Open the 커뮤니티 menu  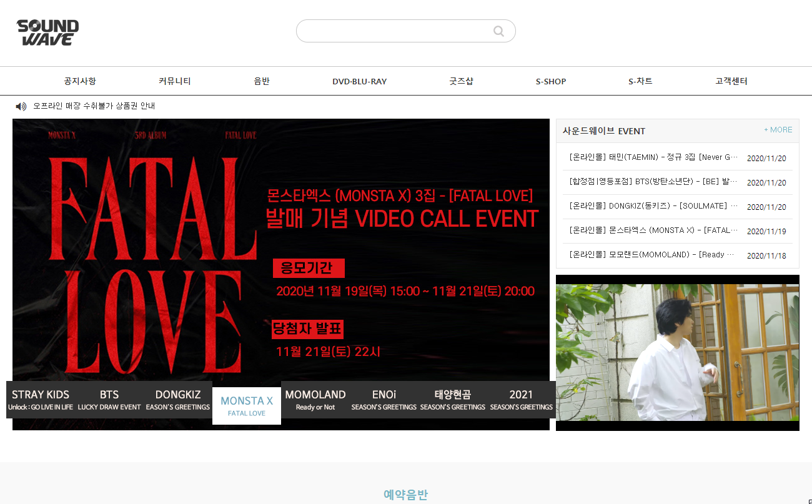point(175,81)
